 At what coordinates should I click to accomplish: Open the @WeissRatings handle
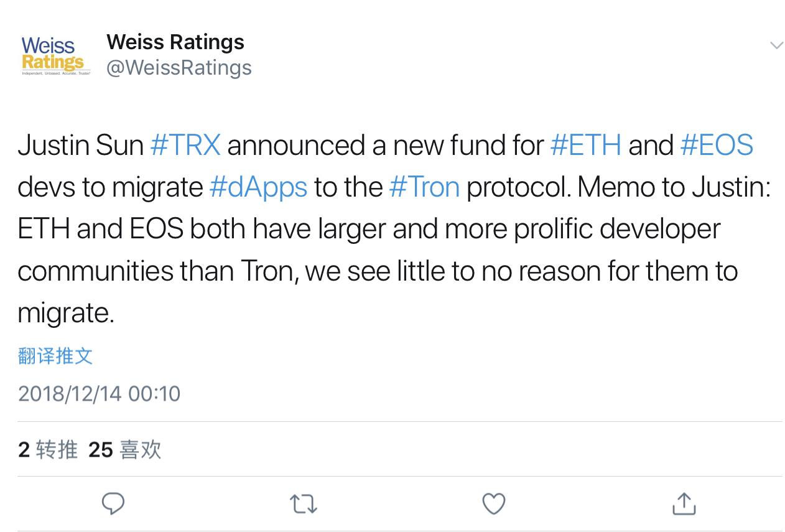(179, 67)
